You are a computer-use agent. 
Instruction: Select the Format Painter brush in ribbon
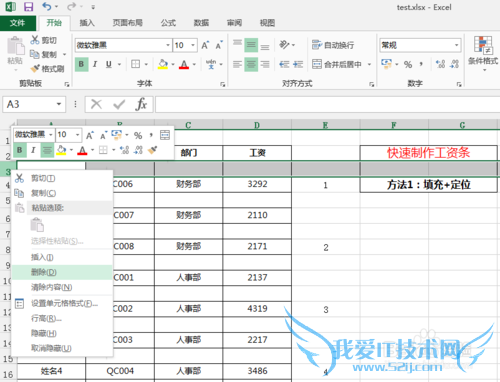tap(35, 69)
